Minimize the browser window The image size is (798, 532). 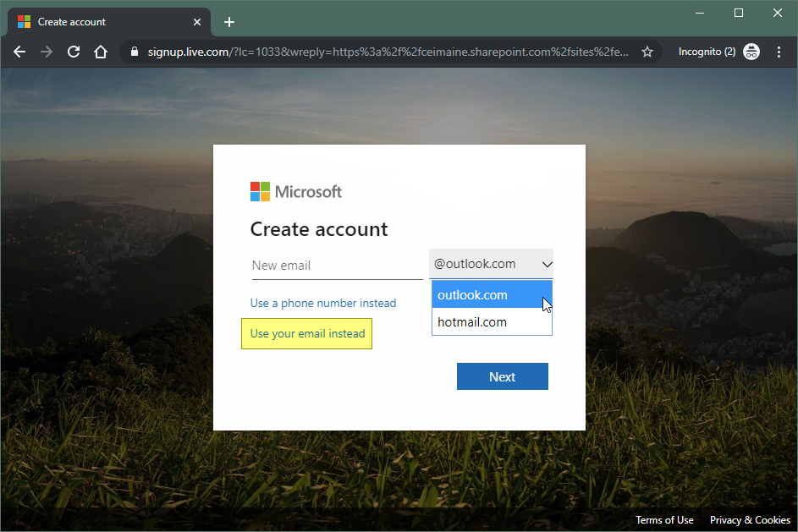tap(700, 14)
